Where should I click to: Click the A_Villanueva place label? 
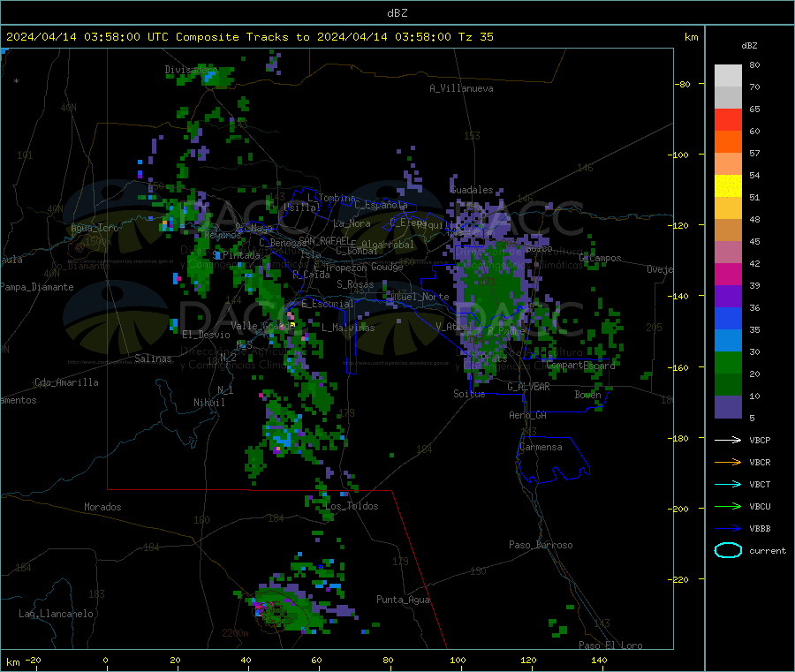(461, 88)
